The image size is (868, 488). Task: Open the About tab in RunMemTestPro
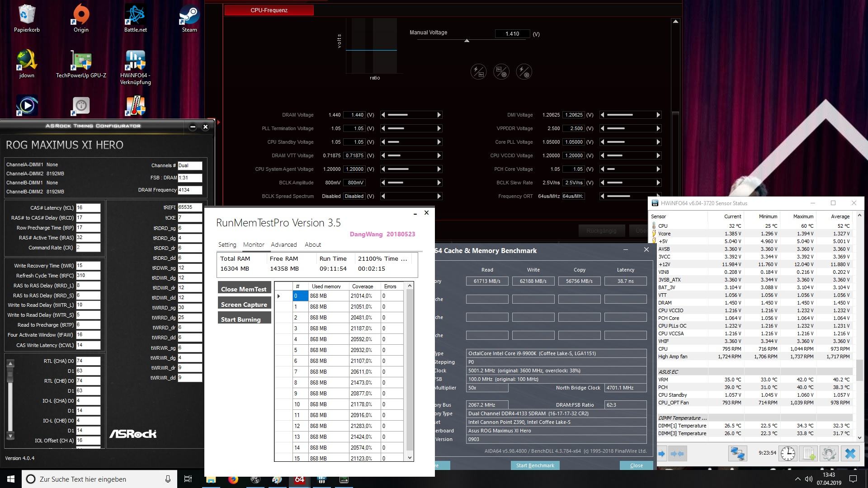313,244
